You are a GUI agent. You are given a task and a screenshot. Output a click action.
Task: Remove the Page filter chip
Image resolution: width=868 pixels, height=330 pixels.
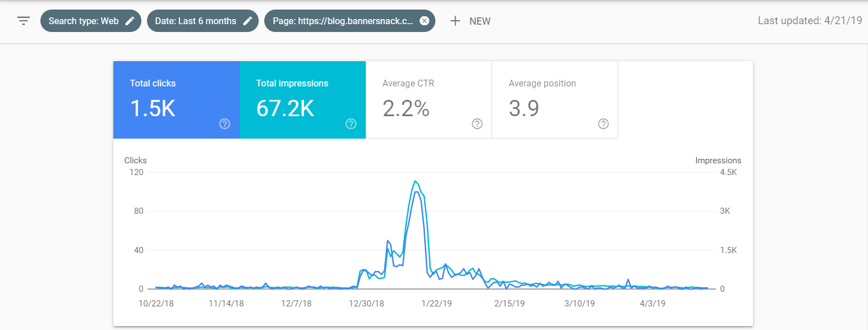pos(424,21)
